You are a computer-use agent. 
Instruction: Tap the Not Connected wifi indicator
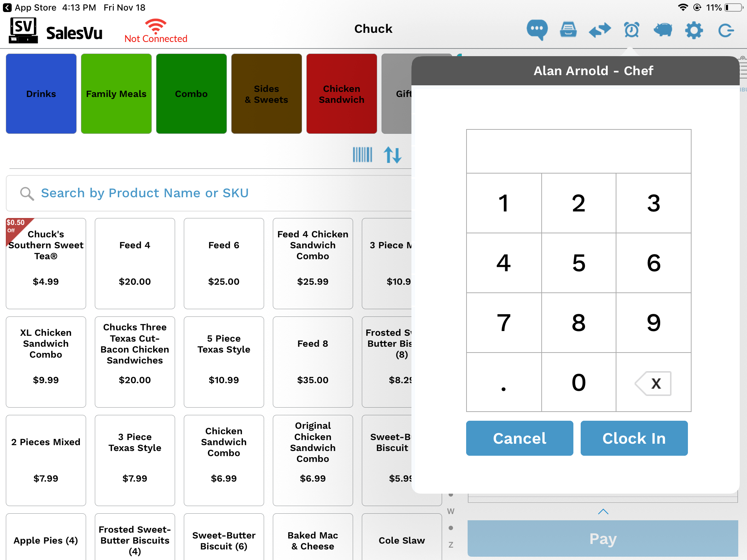click(x=156, y=31)
